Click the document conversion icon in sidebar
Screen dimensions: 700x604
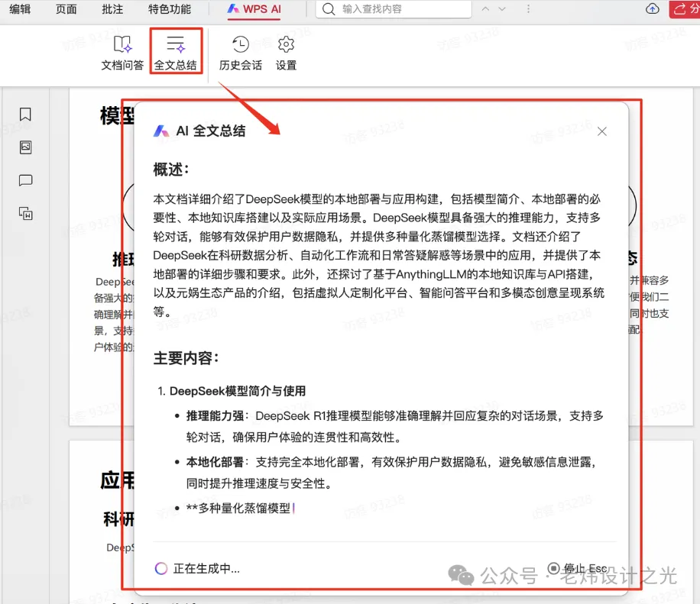tap(25, 213)
